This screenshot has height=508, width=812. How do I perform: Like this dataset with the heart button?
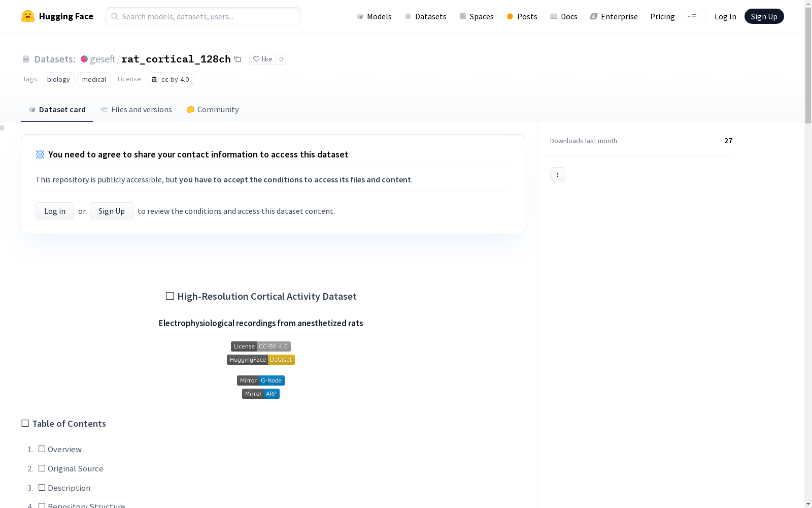pyautogui.click(x=262, y=59)
